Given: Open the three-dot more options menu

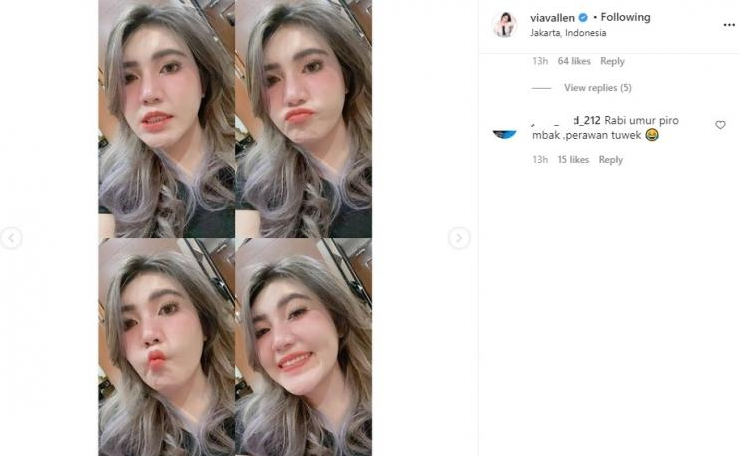Looking at the screenshot, I should [x=729, y=25].
